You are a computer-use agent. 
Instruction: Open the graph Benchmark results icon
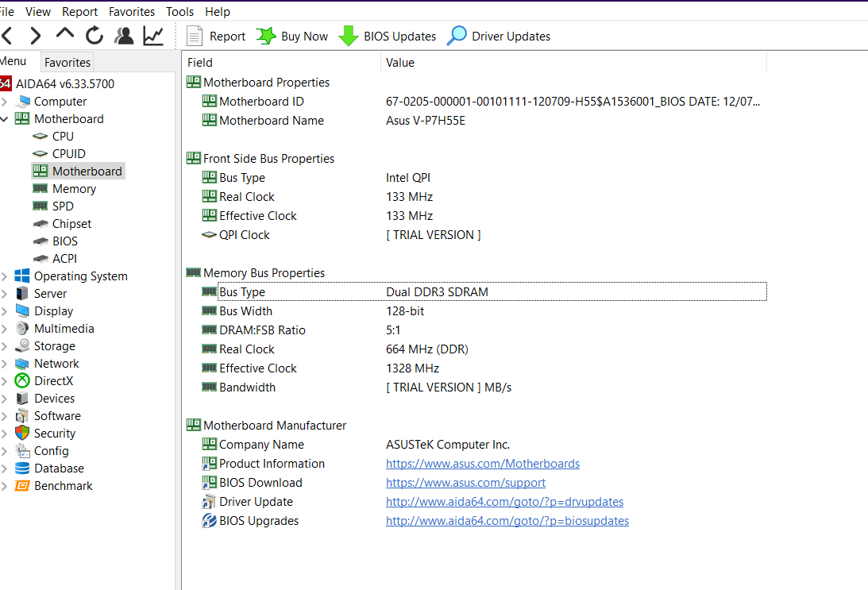[x=153, y=36]
